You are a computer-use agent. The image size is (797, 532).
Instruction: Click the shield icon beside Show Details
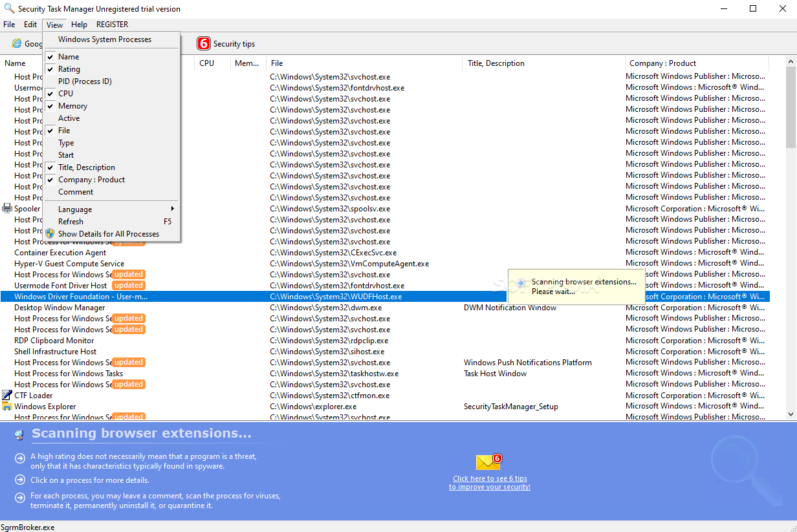click(50, 234)
